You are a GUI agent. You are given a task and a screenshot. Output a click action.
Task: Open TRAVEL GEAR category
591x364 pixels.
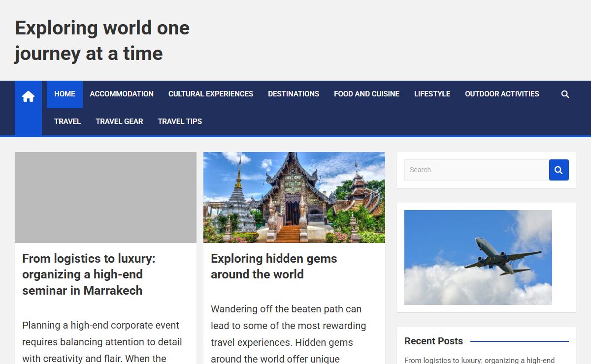[x=119, y=121]
